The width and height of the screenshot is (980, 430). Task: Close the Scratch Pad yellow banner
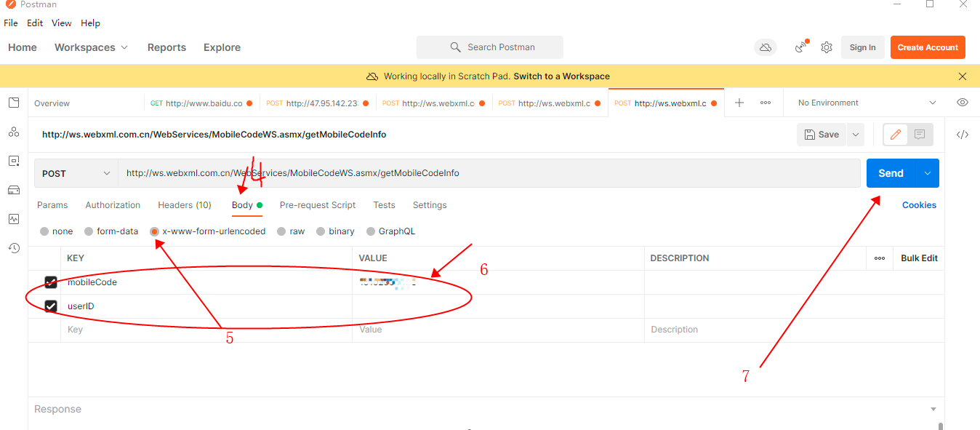(963, 76)
